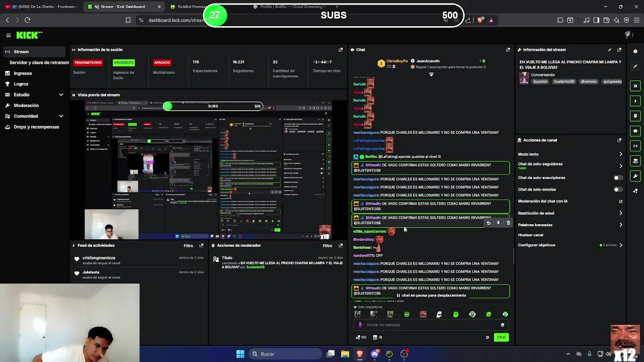Screen dimensions: 644x362
Task: Click the taskbar Buscar search box
Action: click(284, 354)
